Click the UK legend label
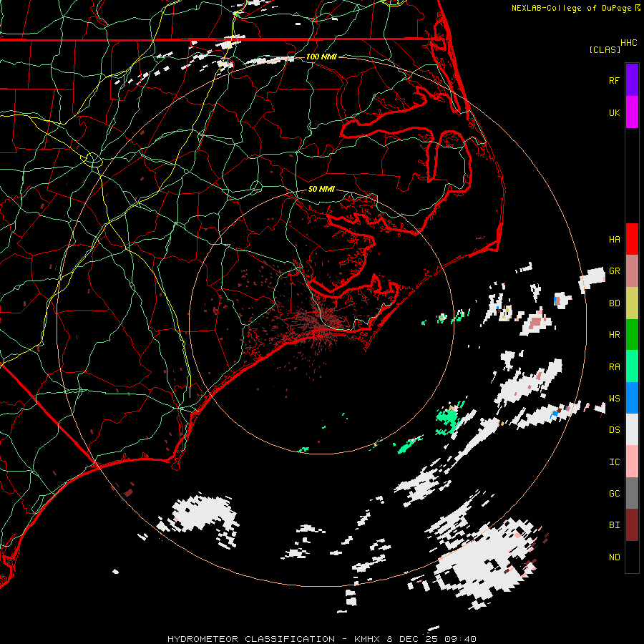This screenshot has height=644, width=644. (615, 112)
